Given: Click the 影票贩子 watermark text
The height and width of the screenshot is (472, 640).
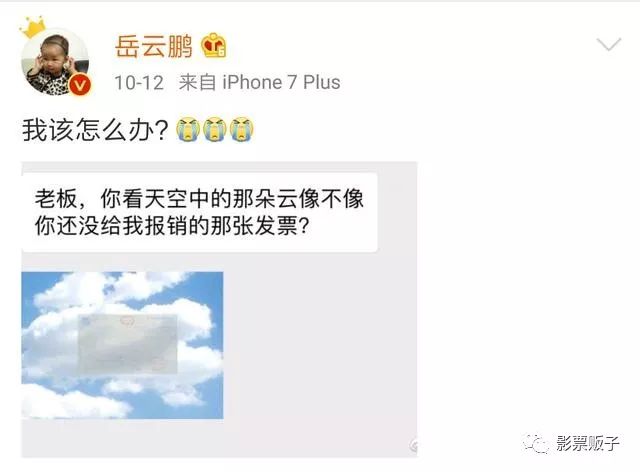Looking at the screenshot, I should click(x=587, y=443).
